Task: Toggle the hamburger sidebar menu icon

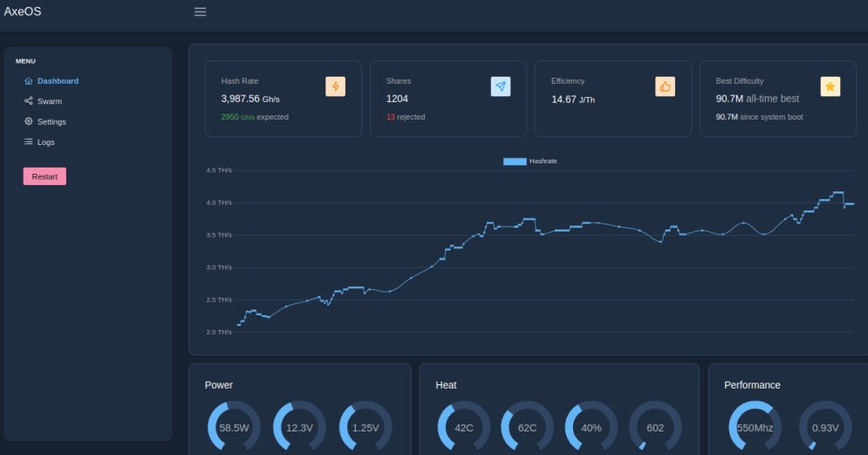Action: pos(200,11)
